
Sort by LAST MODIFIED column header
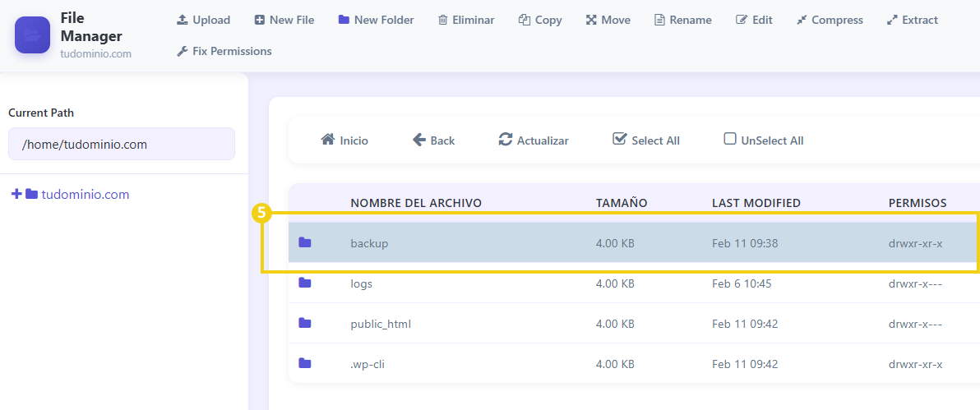coord(756,203)
